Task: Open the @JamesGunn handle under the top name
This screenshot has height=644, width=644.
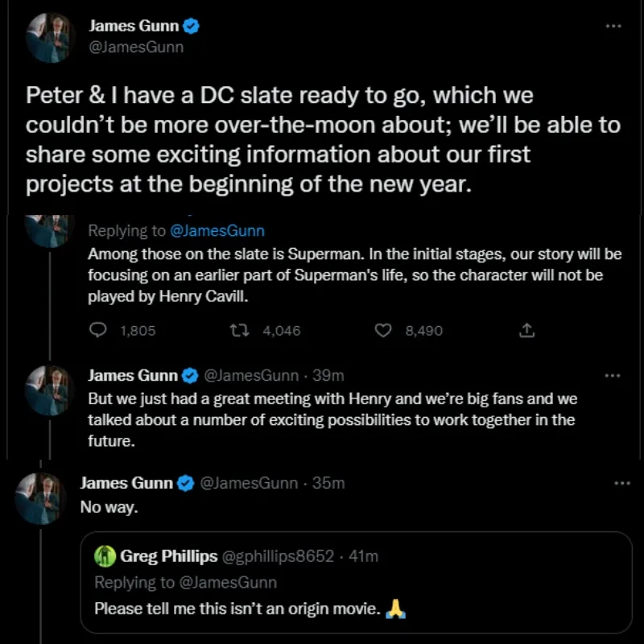Action: (x=135, y=47)
